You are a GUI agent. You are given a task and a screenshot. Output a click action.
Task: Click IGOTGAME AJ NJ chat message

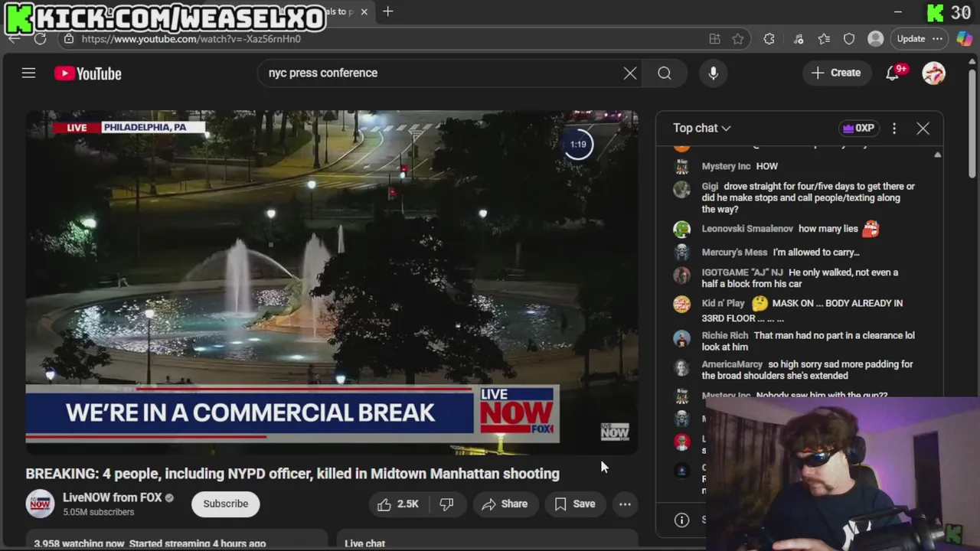tap(800, 278)
